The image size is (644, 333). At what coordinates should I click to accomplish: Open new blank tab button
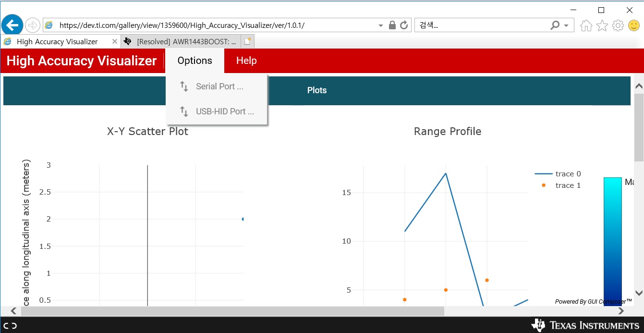point(248,42)
